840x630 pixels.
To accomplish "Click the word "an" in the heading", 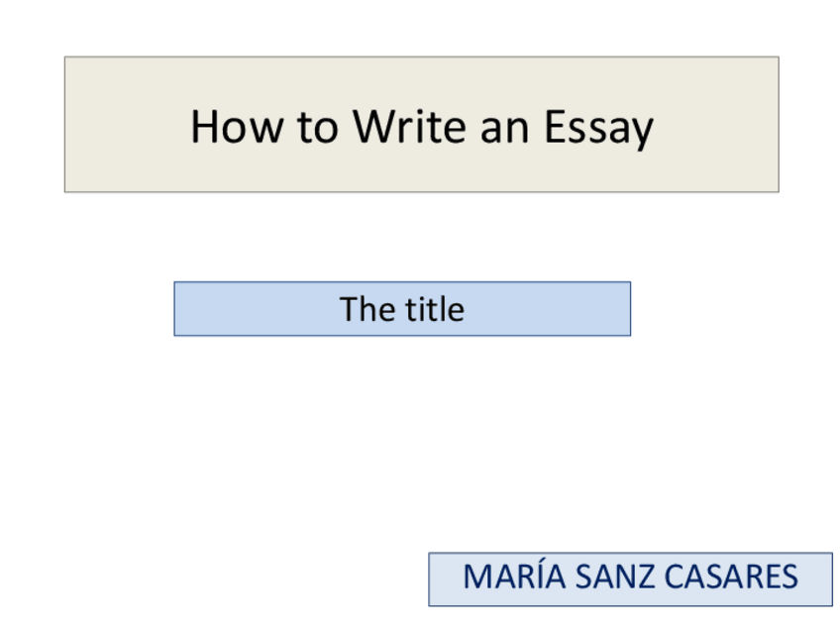I will pyautogui.click(x=504, y=128).
